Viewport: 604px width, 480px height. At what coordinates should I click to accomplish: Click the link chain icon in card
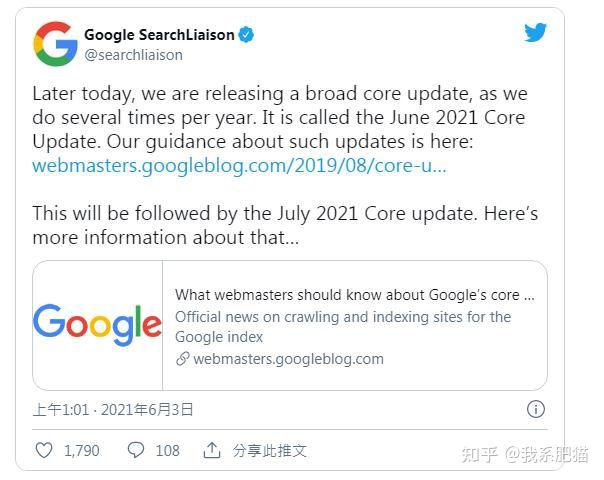tap(183, 359)
